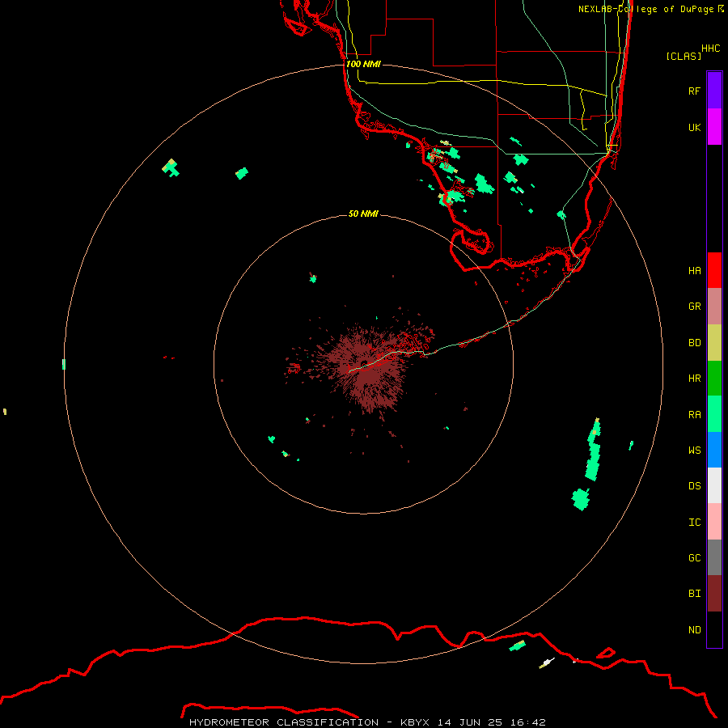The height and width of the screenshot is (728, 728).
Task: Click the BD legend label
Action: tap(694, 343)
